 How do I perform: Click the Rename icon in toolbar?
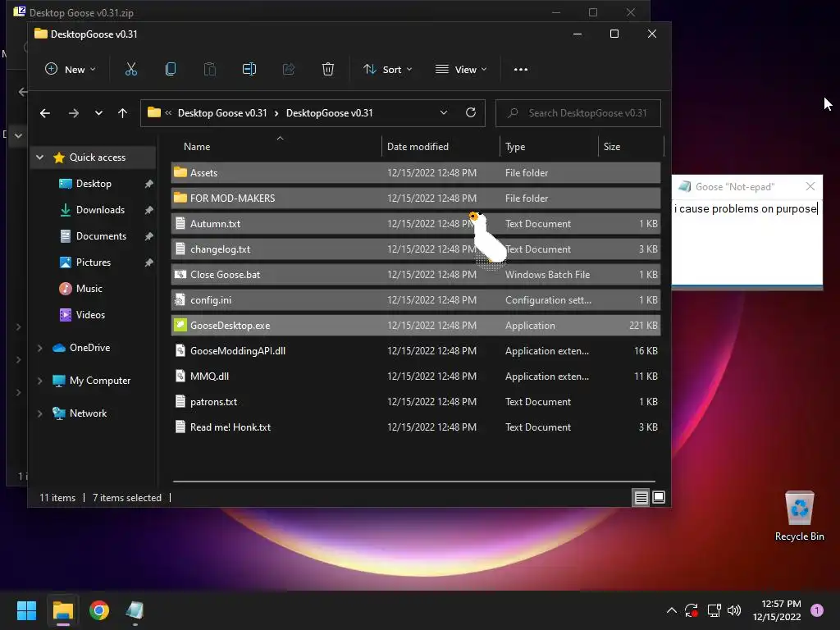pos(249,69)
